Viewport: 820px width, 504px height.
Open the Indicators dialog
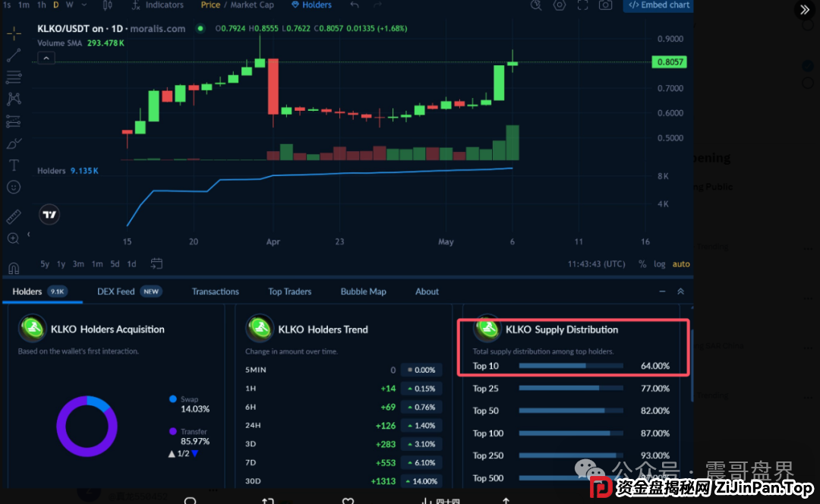[x=157, y=5]
